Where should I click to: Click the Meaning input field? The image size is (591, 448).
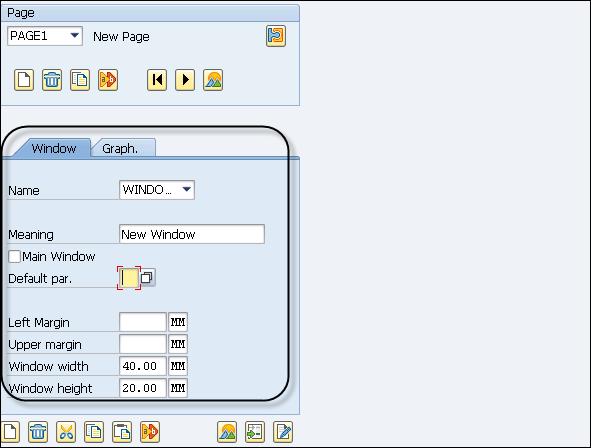pyautogui.click(x=192, y=234)
